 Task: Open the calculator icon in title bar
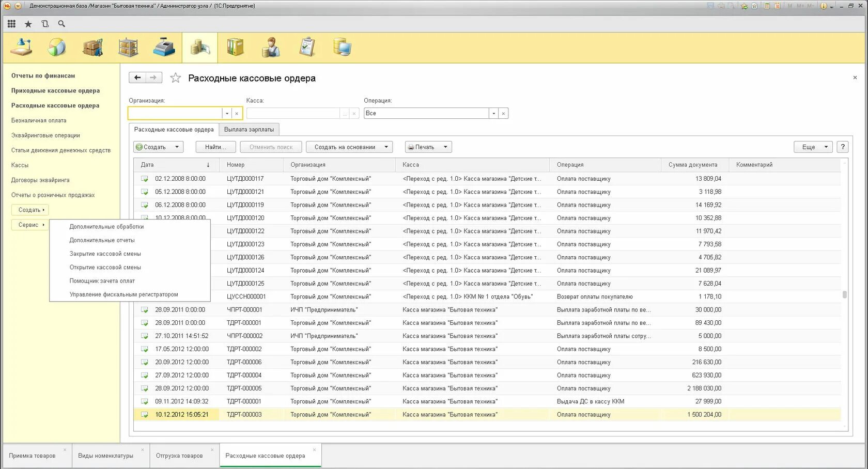[767, 6]
